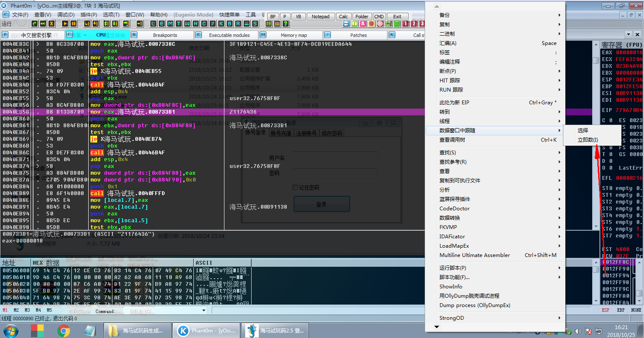644x338 pixels.
Task: Click the context menu scroll-down arrow
Action: [437, 327]
